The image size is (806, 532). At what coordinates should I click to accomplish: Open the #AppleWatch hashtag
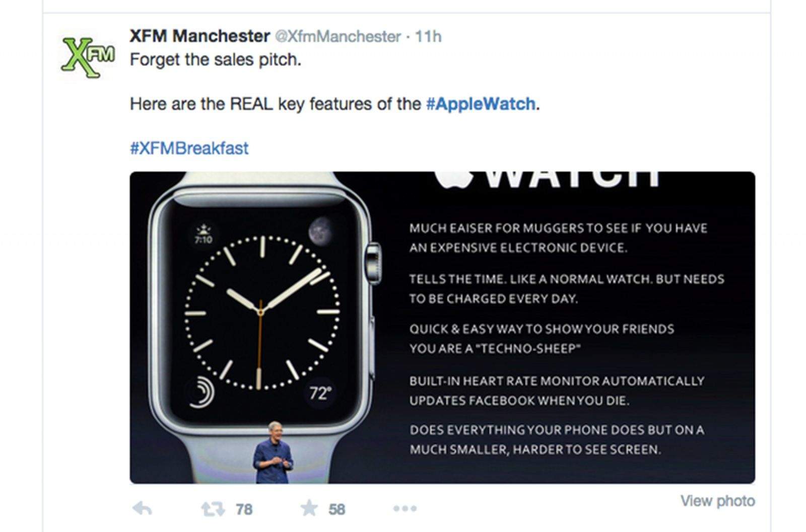coord(481,104)
